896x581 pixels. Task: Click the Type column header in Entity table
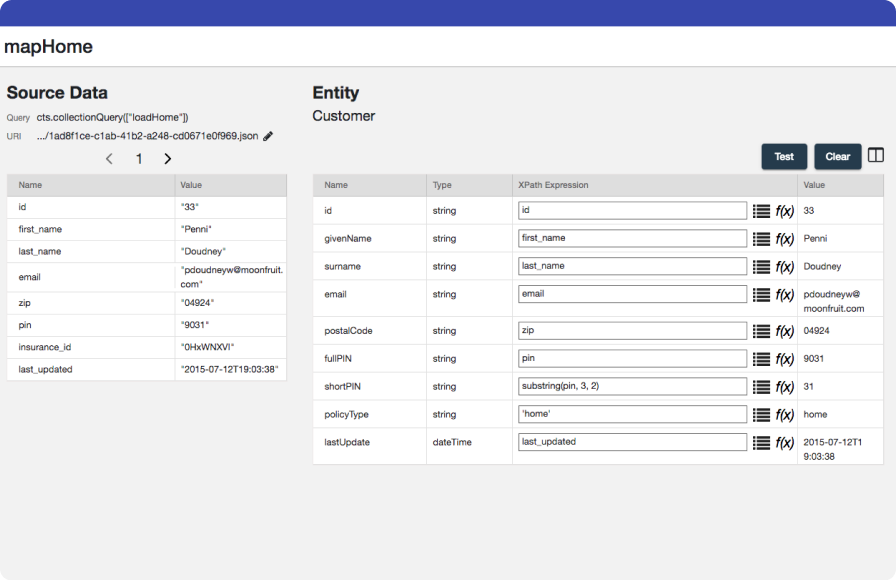pos(442,185)
